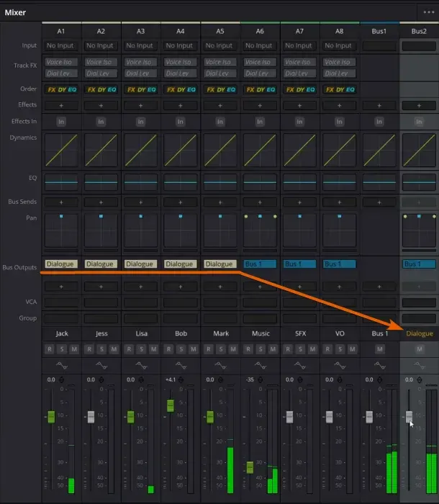Open the Order FX DY EQ selector on A2
This screenshot has height=504, width=439.
click(x=101, y=90)
